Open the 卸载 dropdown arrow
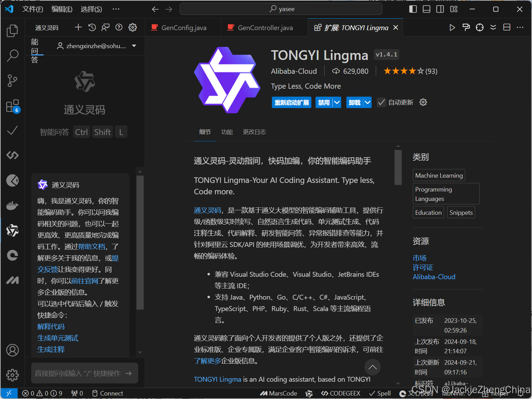Screen dimensions: 532x399 (x=368, y=102)
